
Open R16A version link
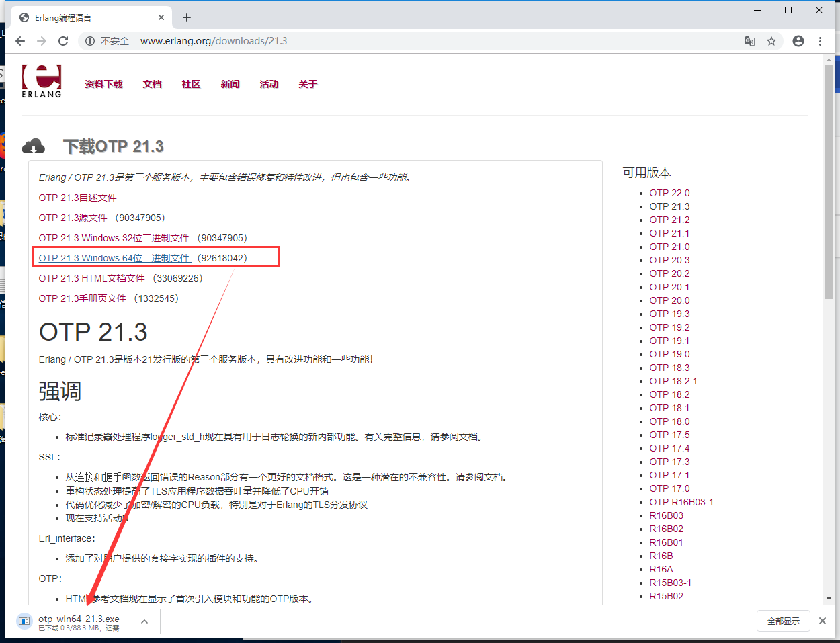coord(661,569)
